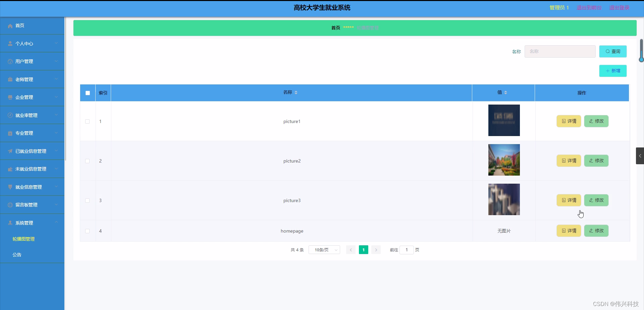
Task: Select the 公告 announcement menu item
Action: [x=17, y=255]
